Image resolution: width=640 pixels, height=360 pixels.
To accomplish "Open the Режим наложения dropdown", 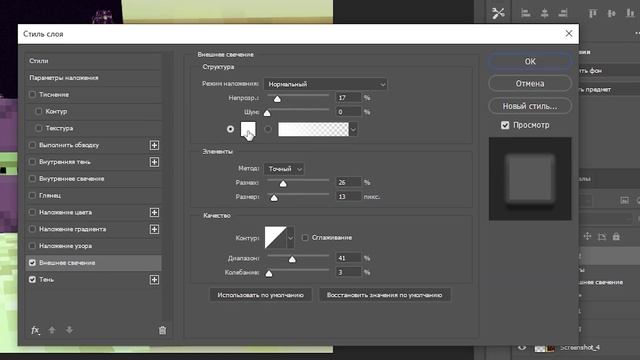I will pos(325,84).
